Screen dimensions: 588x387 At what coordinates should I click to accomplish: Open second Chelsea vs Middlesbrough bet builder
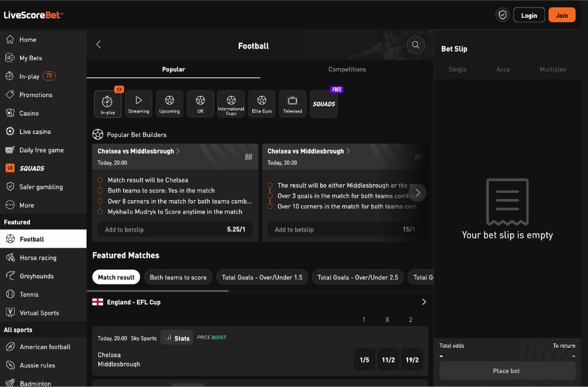pyautogui.click(x=309, y=151)
